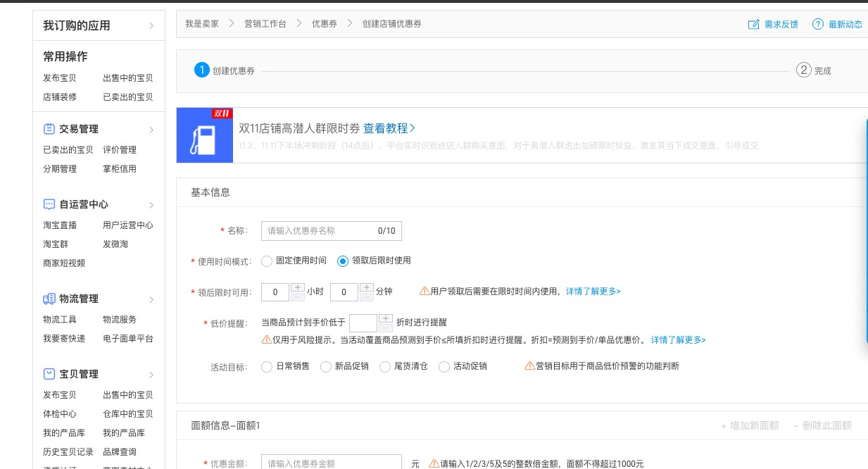868x469 pixels.
Task: Select 固定使用时间 radio button
Action: click(267, 261)
